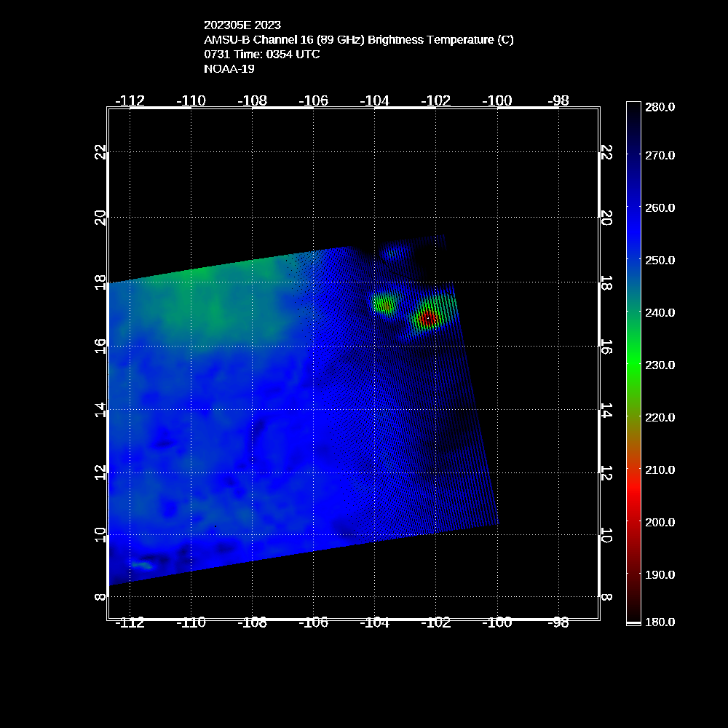Click the -112 longitude label on top axis
The width and height of the screenshot is (728, 728).
[x=130, y=100]
